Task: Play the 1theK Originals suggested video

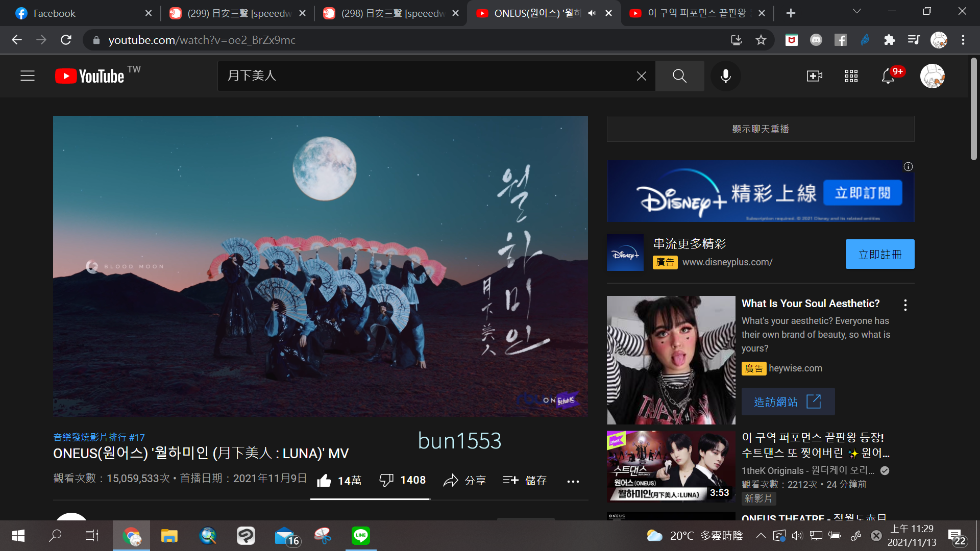Action: [671, 467]
